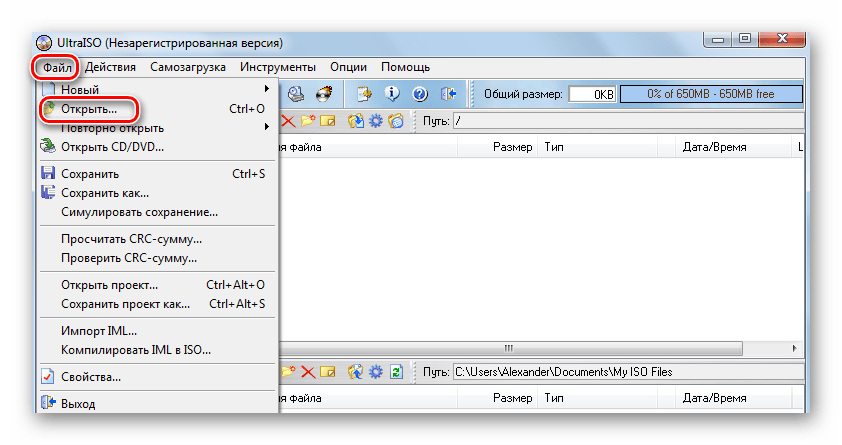Click the Общий размер 0KB field
Image resolution: width=842 pixels, height=445 pixels.
pos(592,94)
